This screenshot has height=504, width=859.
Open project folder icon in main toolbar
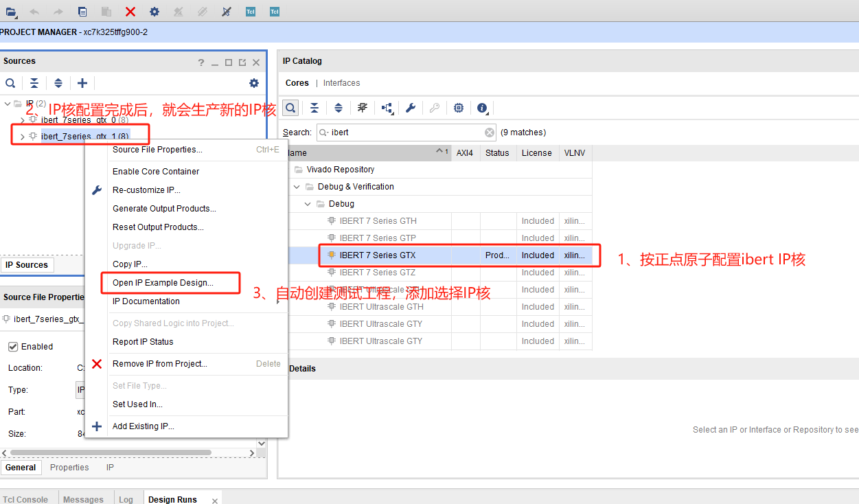[10, 12]
